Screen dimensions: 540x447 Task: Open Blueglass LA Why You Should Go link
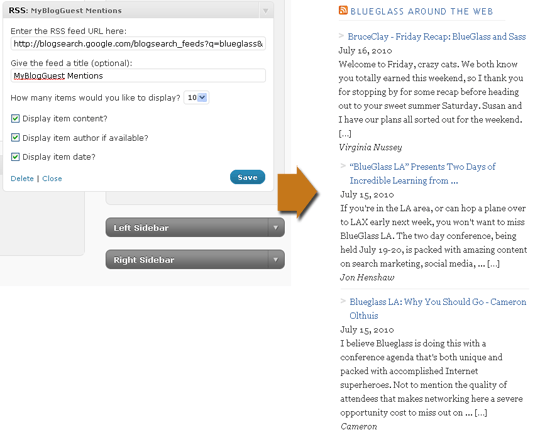(x=438, y=309)
